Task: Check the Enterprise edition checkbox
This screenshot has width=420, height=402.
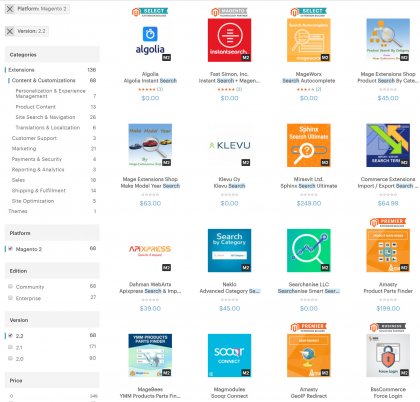Action: (x=10, y=298)
